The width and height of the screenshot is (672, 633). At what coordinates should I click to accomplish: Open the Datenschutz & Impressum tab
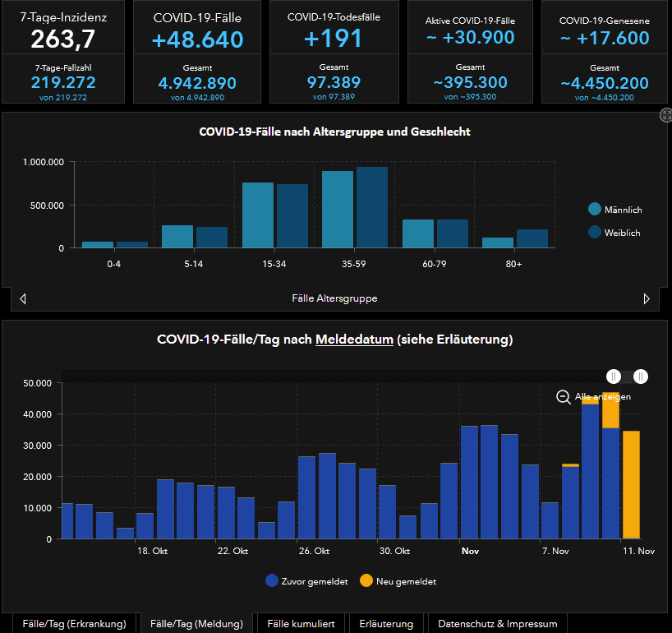(x=498, y=623)
